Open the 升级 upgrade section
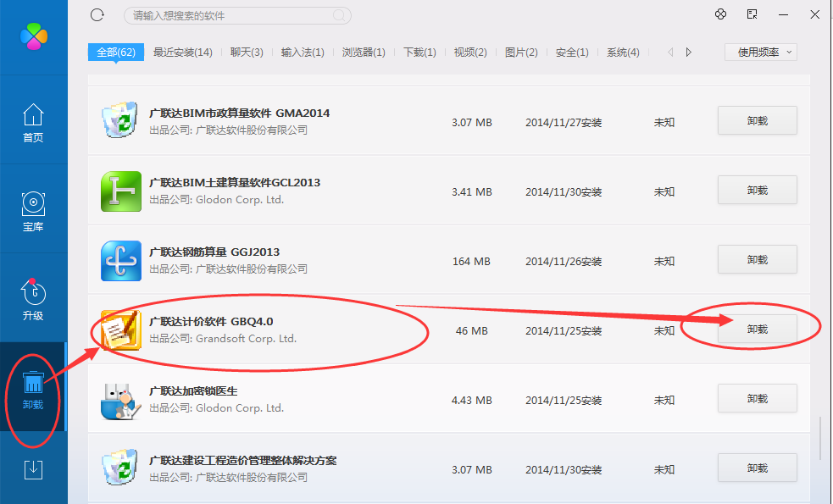This screenshot has height=504, width=833. pyautogui.click(x=33, y=300)
